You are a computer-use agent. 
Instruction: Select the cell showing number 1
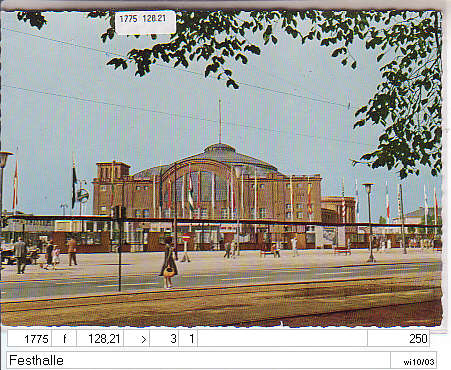tap(188, 339)
